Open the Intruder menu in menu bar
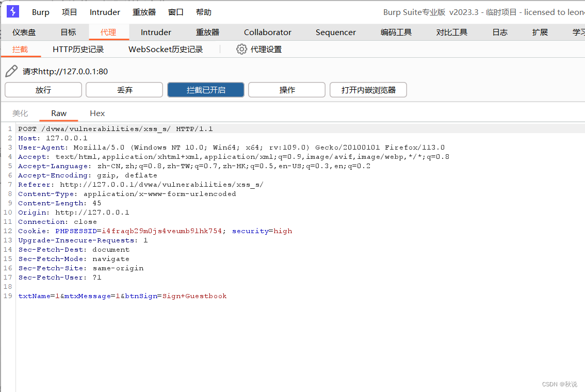The image size is (585, 392). [105, 12]
